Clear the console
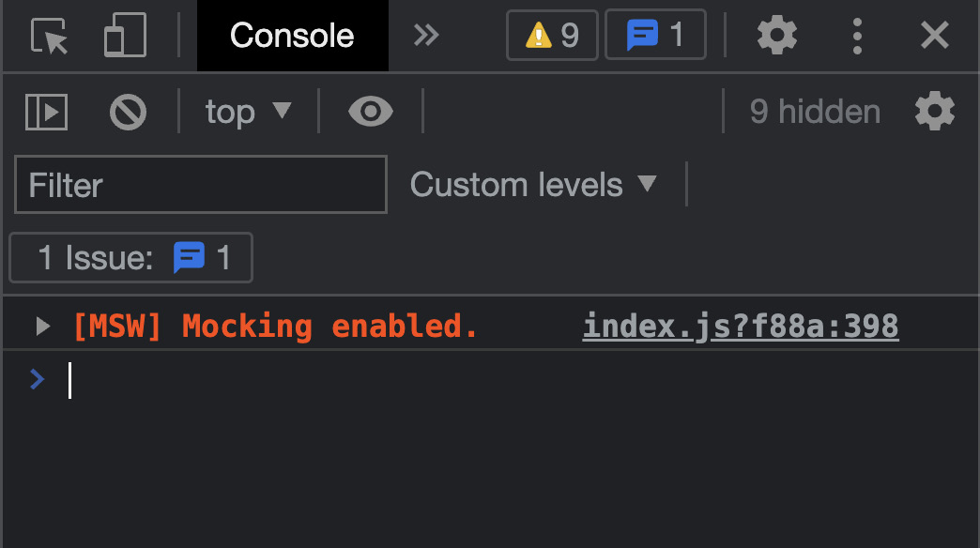980x548 pixels. click(x=129, y=112)
